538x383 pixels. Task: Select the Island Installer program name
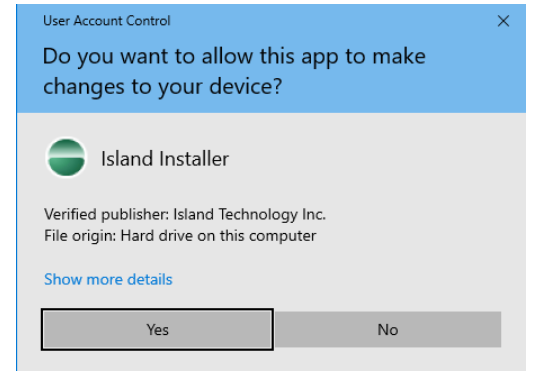(165, 159)
